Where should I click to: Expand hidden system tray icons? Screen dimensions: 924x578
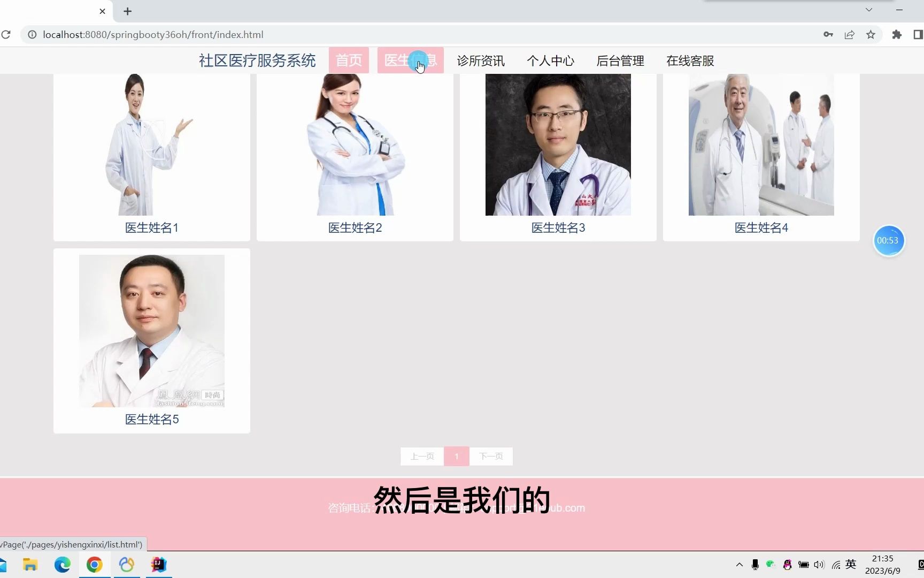point(738,564)
